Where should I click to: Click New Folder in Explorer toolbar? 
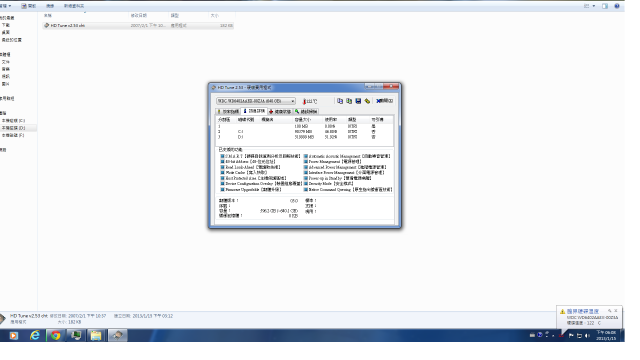click(x=74, y=6)
